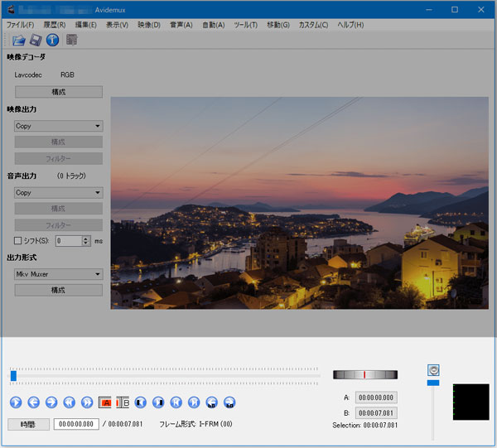Viewport: 497px width, 448px height.
Task: Go back one frame with left arrow
Action: tap(34, 402)
